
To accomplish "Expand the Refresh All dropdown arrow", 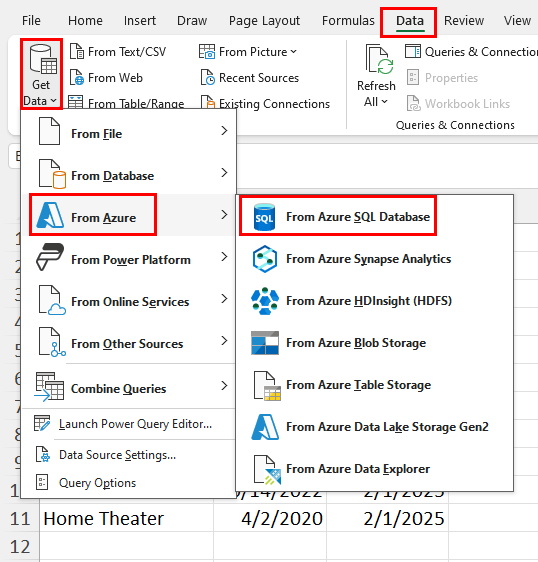I will [x=385, y=102].
